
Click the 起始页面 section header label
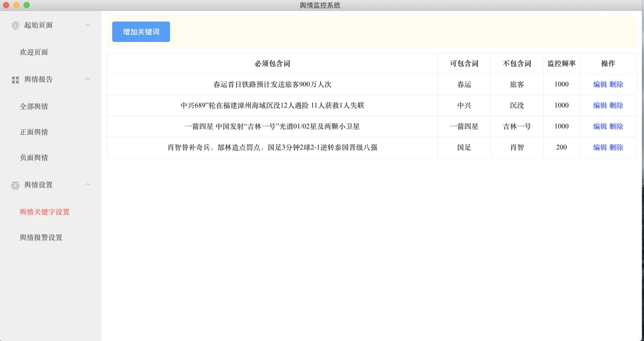(38, 25)
